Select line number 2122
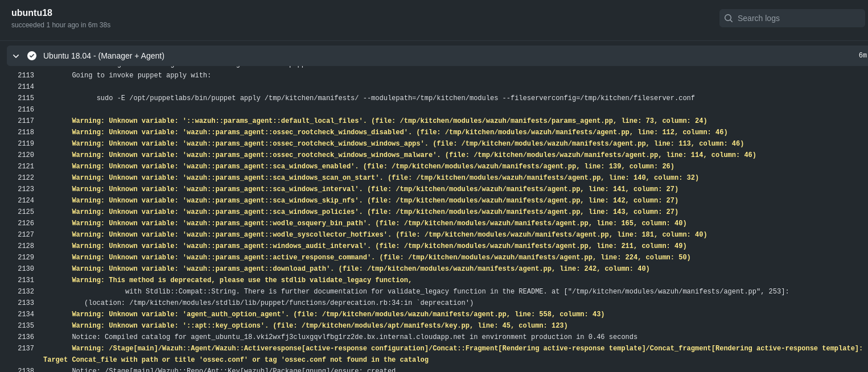The height and width of the screenshot is (372, 868). 26,178
